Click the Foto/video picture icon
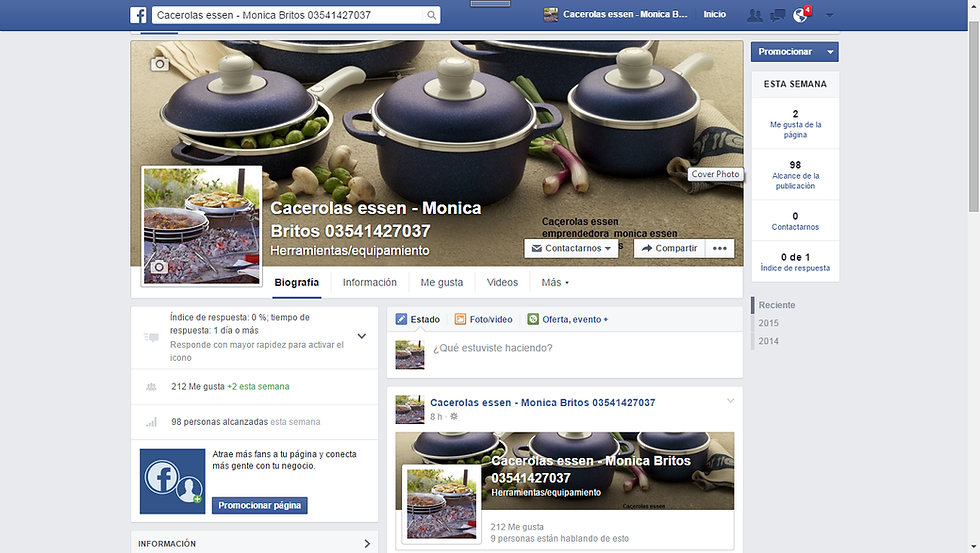 [x=460, y=319]
